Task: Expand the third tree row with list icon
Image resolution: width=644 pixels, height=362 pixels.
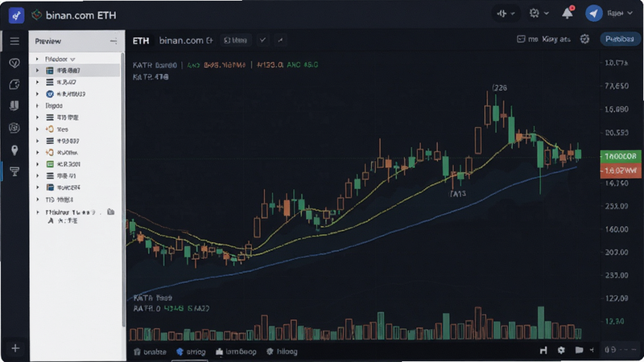Action: pyautogui.click(x=37, y=82)
